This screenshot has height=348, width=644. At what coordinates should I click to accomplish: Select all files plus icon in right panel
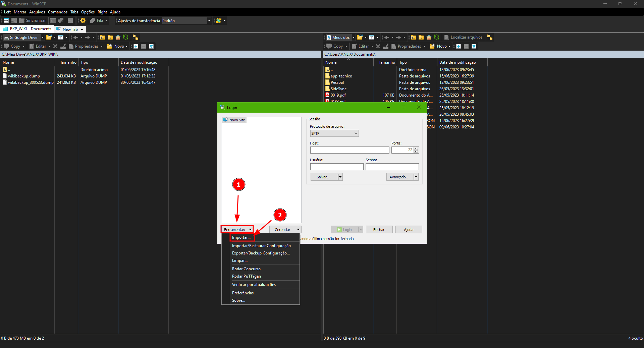coord(459,46)
